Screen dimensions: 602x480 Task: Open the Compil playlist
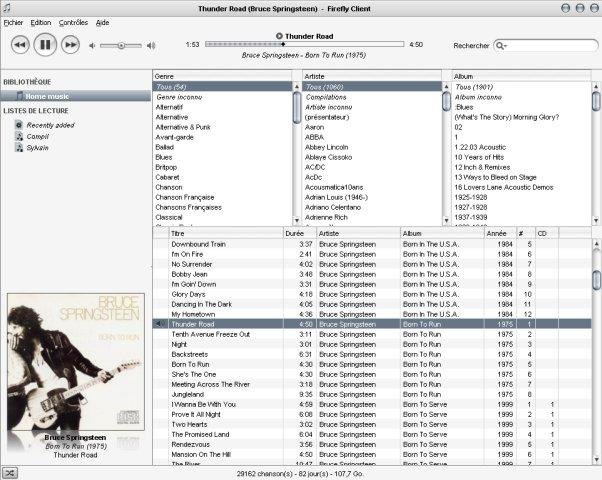click(37, 136)
